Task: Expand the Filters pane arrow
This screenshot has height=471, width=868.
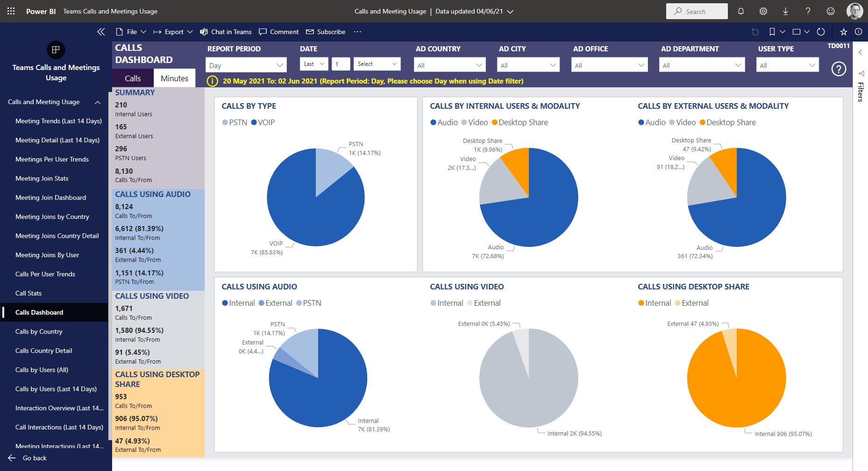Action: [x=861, y=52]
